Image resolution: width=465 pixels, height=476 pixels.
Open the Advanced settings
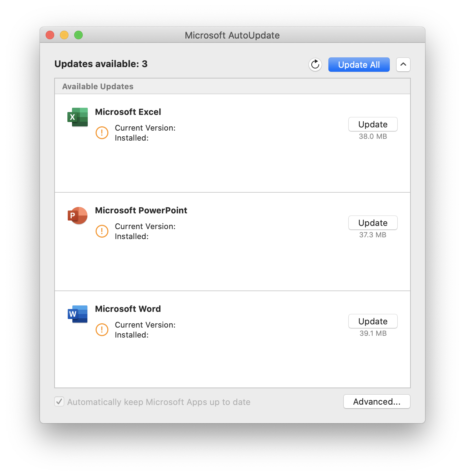coord(377,401)
